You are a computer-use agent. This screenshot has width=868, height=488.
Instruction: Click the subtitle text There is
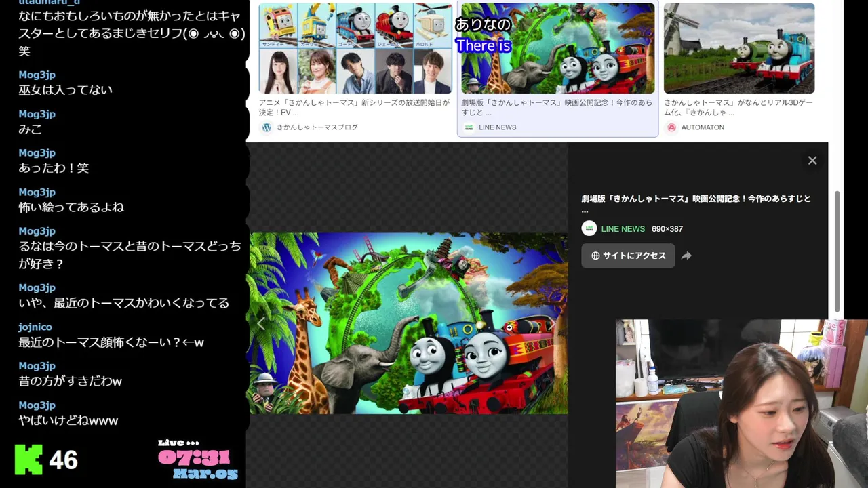[484, 46]
